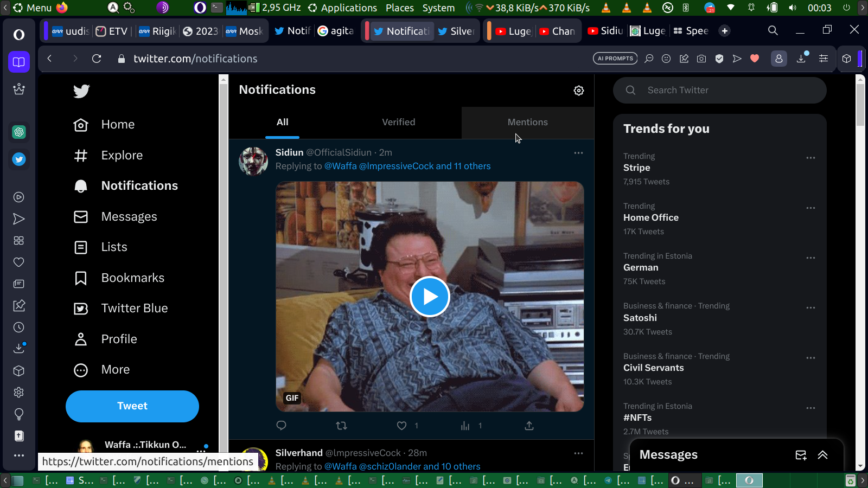Image resolution: width=868 pixels, height=488 pixels.
Task: Click reply bubble icon under Sidiun's tweet
Action: tap(281, 426)
